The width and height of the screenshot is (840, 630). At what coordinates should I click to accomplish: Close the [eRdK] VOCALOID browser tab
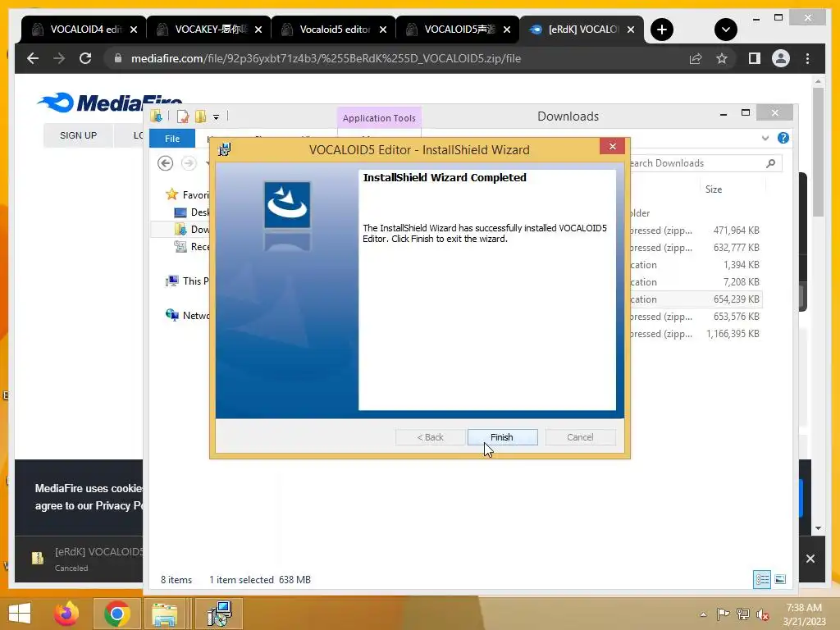[631, 30]
